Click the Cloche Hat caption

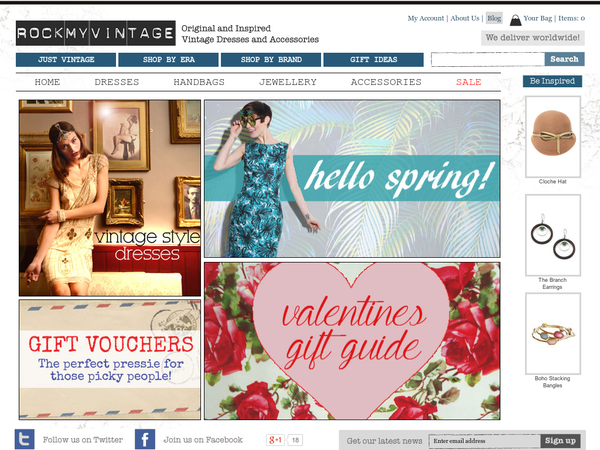(553, 181)
